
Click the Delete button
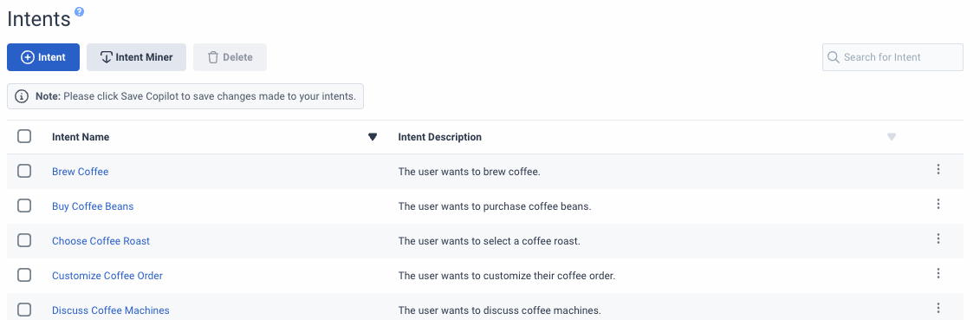click(x=230, y=57)
